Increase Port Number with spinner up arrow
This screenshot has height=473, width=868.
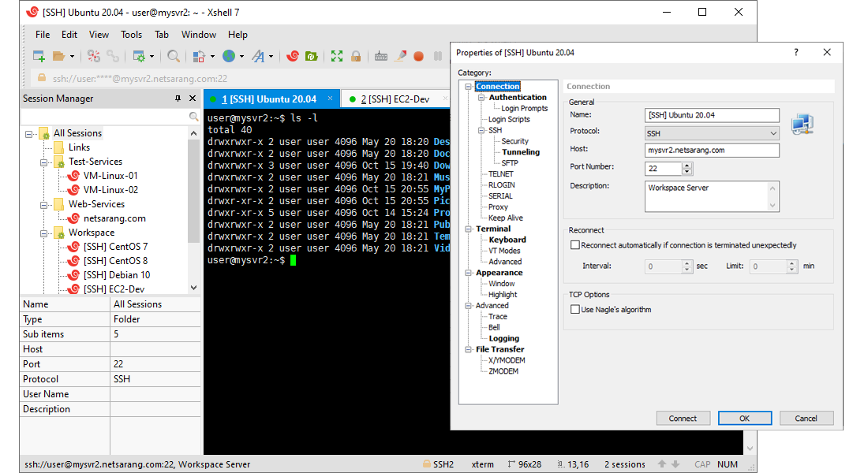(687, 165)
